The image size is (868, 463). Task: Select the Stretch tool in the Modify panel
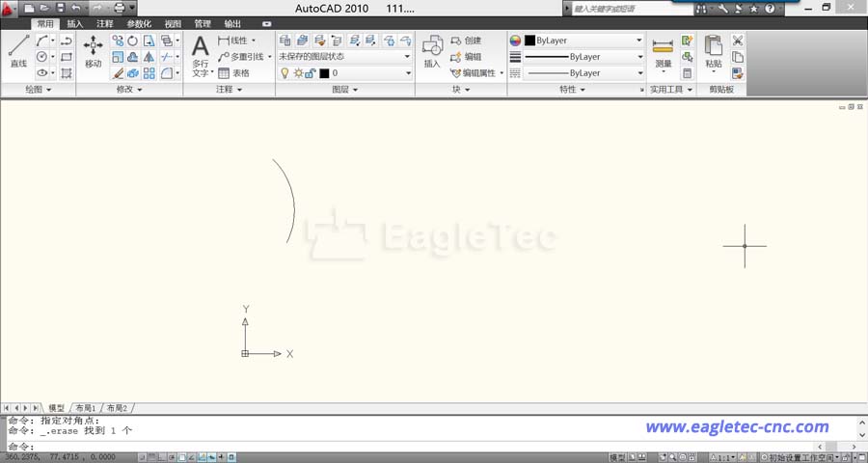pyautogui.click(x=149, y=41)
